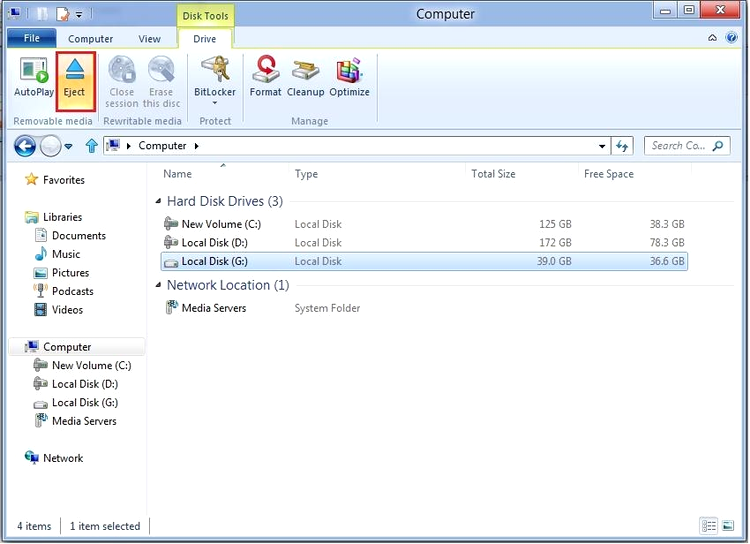Open Favorites in the navigation pane
This screenshot has width=750, height=544.
(55, 180)
